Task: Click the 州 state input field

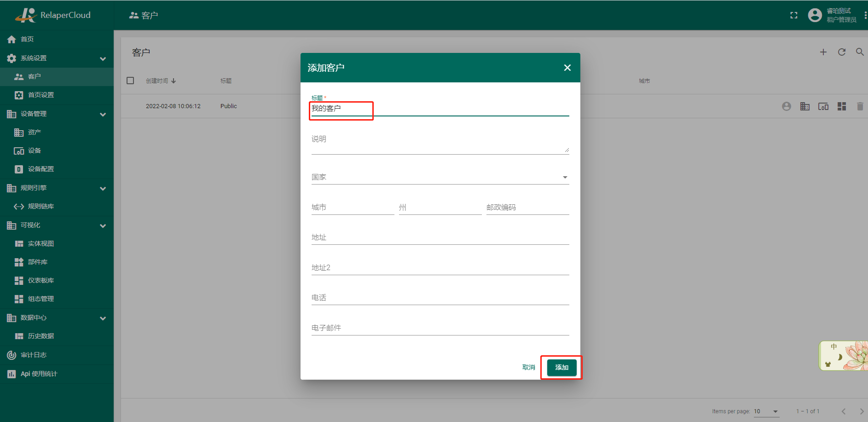Action: pyautogui.click(x=440, y=208)
